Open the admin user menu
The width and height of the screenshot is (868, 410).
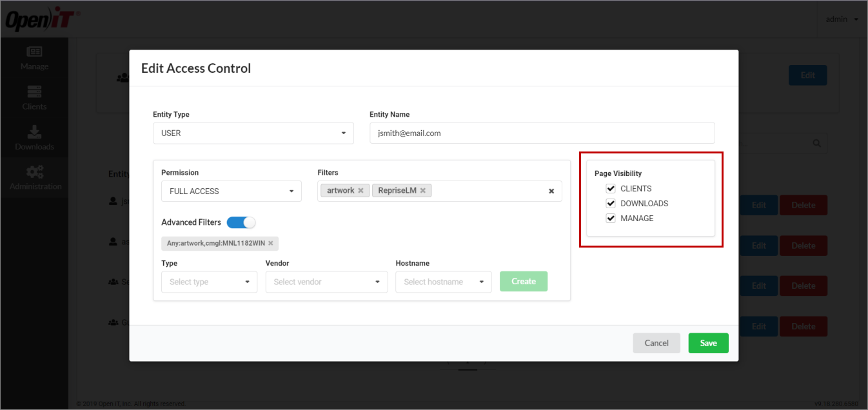click(x=842, y=19)
